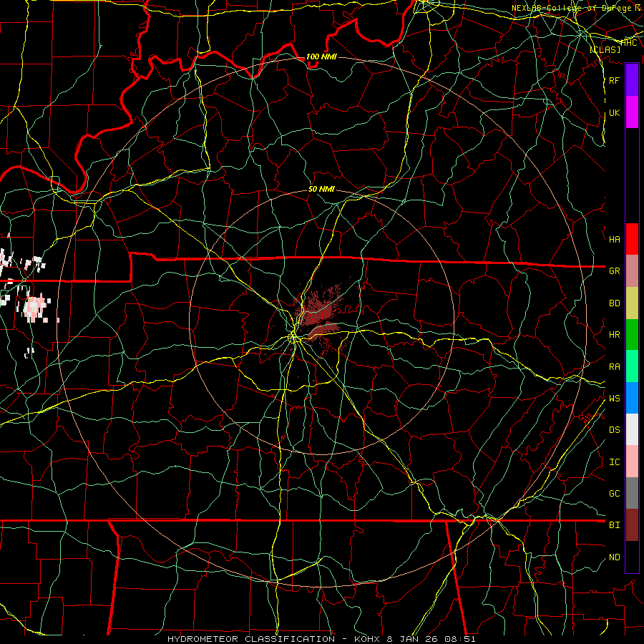Click the purple RF legend color swatch
Screen dimensions: 644x644
click(632, 80)
